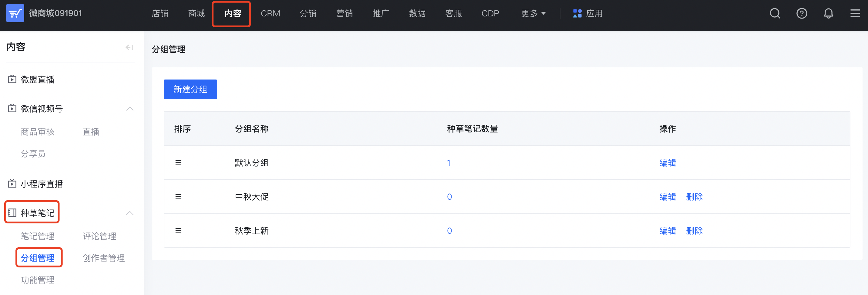Click the sort handle for 中秋大促
Viewport: 868px width, 295px height.
(x=178, y=197)
